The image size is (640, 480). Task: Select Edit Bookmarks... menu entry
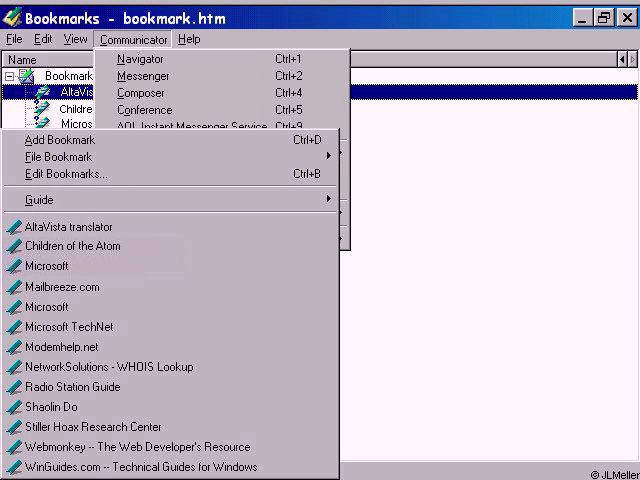(171, 174)
